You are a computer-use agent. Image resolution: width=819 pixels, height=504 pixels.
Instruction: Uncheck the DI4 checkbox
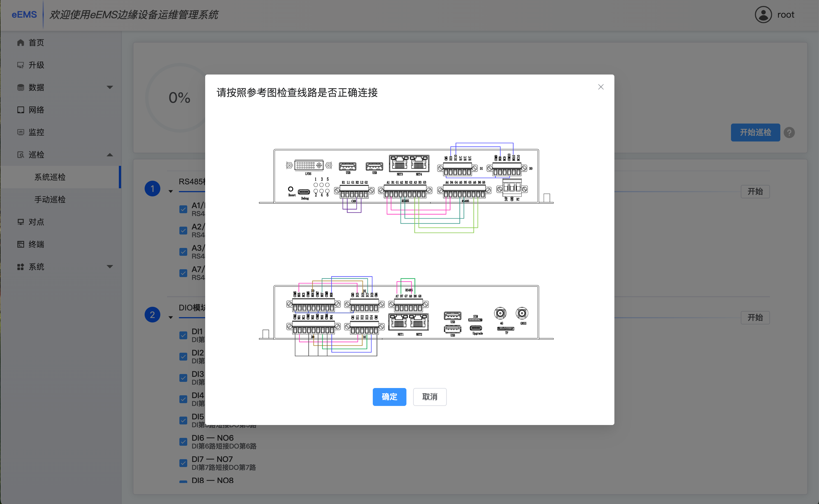click(183, 399)
